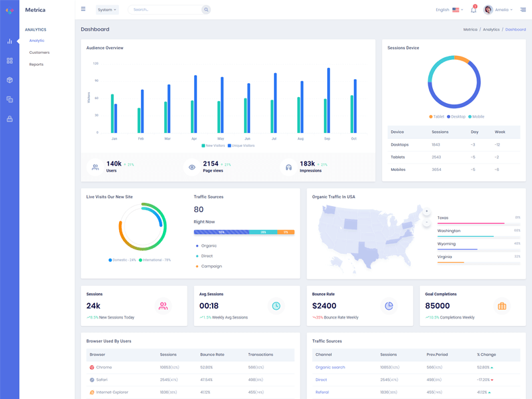Image resolution: width=532 pixels, height=399 pixels.
Task: Toggle Unique Visitors legend series
Action: tap(241, 146)
